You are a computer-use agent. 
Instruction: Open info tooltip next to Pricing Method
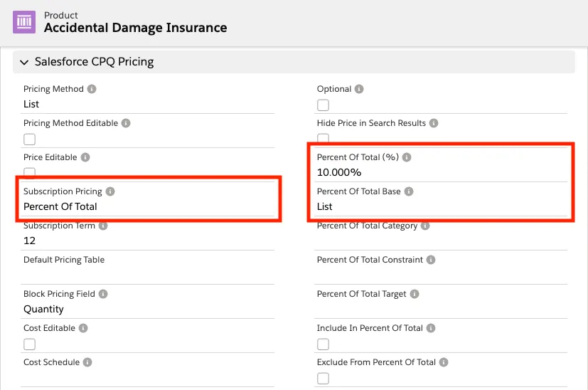click(92, 89)
